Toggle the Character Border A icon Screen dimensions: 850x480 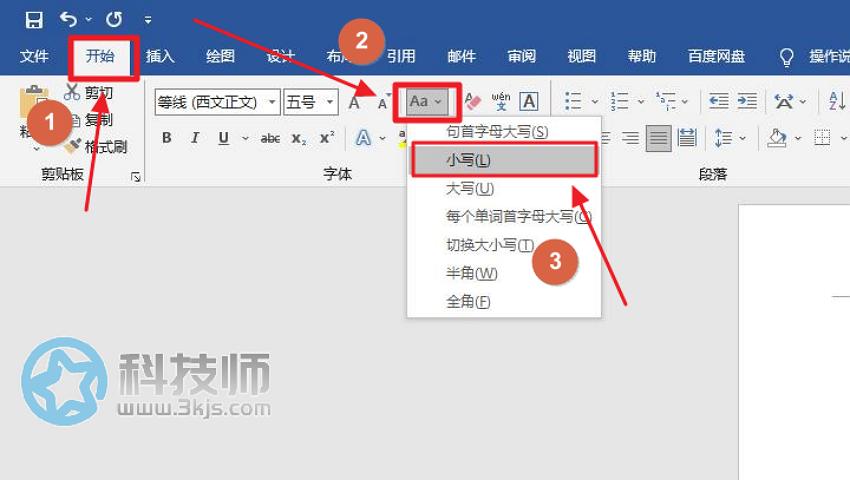point(529,101)
